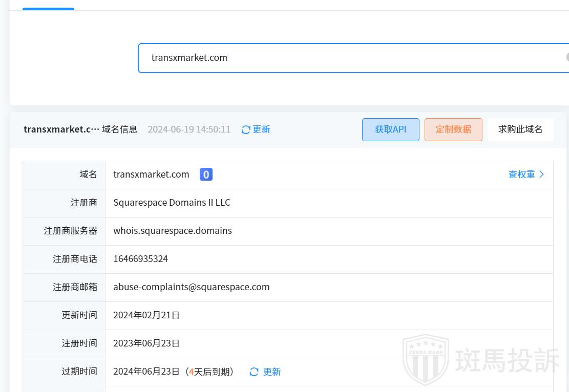Click the 更新 link in the header bar

click(x=261, y=129)
